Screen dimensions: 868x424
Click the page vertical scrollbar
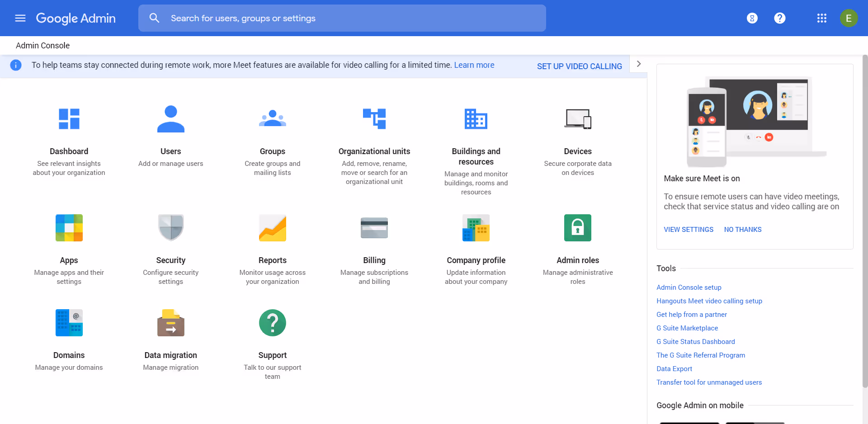pyautogui.click(x=865, y=221)
